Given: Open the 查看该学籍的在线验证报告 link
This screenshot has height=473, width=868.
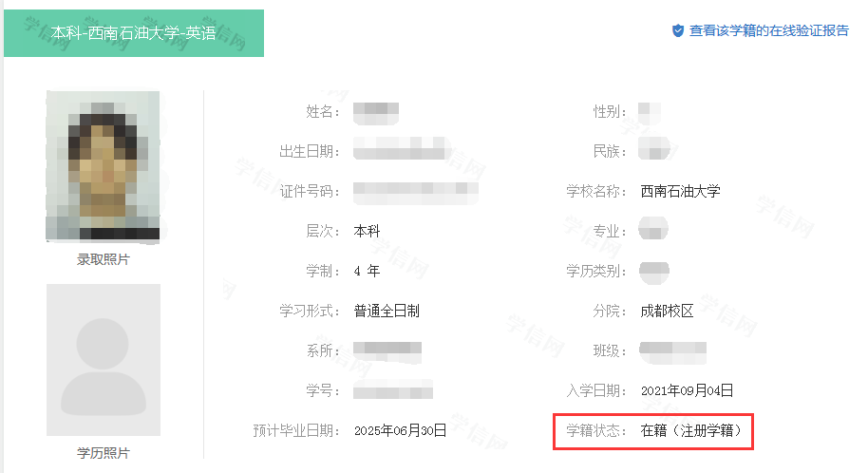Looking at the screenshot, I should tap(768, 31).
